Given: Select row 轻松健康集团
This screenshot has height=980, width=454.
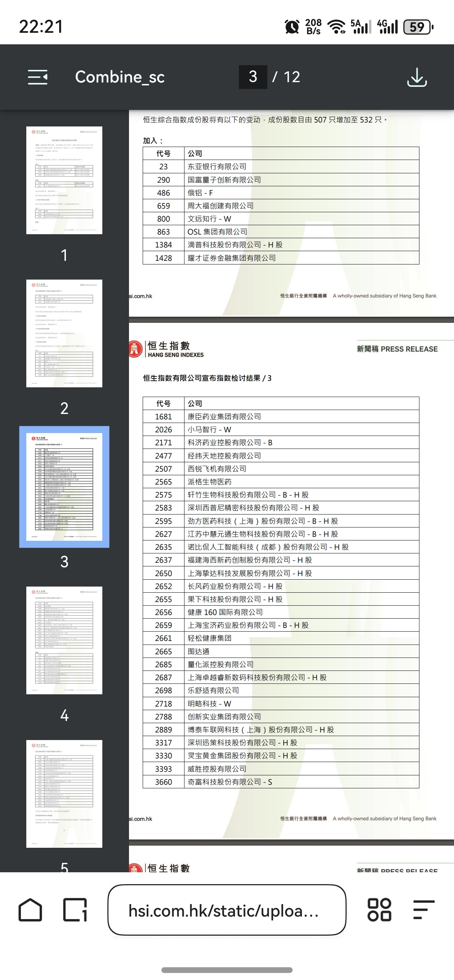Looking at the screenshot, I should [281, 638].
